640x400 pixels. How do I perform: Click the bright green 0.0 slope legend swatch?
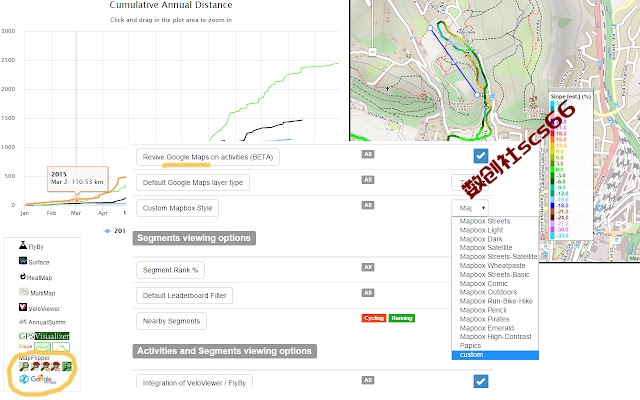tap(552, 169)
